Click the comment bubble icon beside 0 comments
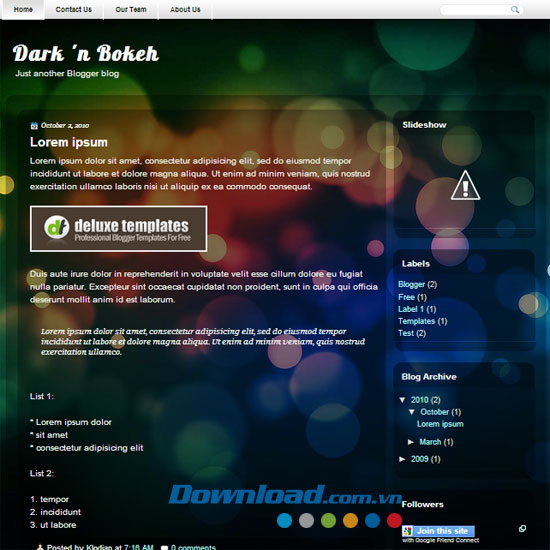 click(164, 547)
